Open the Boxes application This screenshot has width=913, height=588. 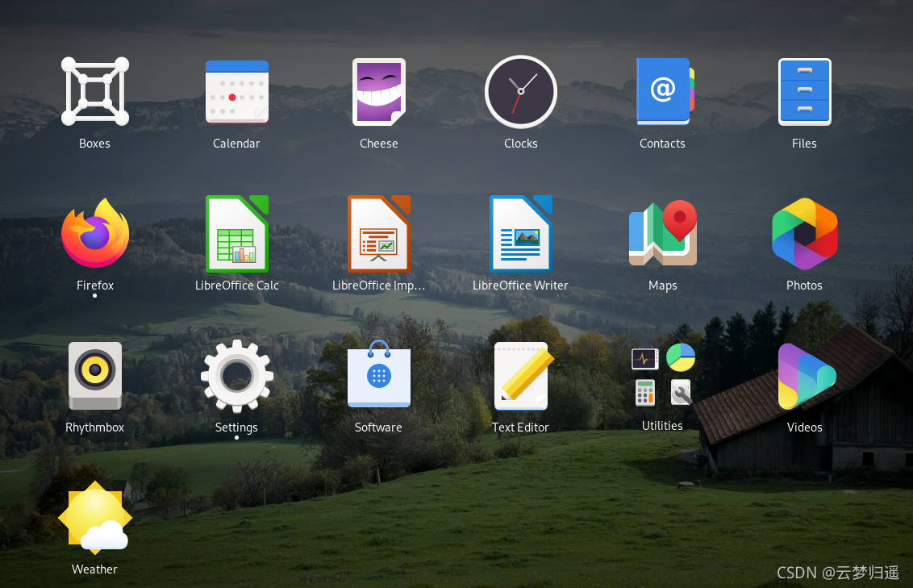(x=95, y=91)
